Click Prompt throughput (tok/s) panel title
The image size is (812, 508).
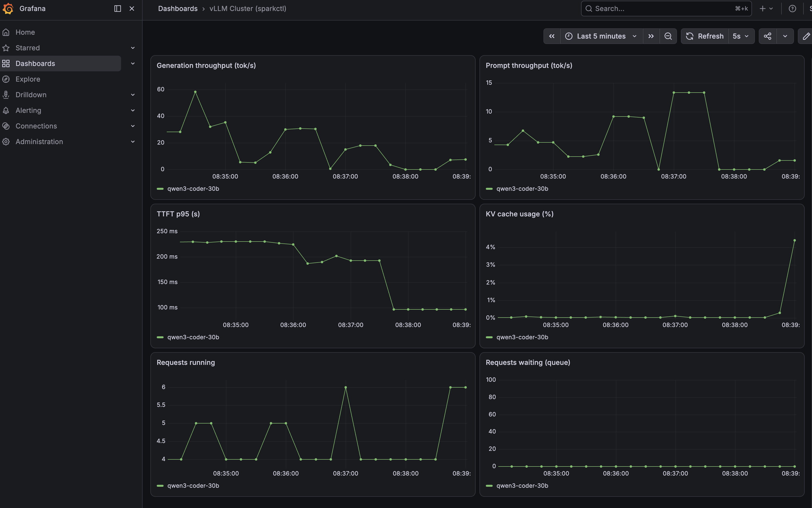click(x=529, y=65)
